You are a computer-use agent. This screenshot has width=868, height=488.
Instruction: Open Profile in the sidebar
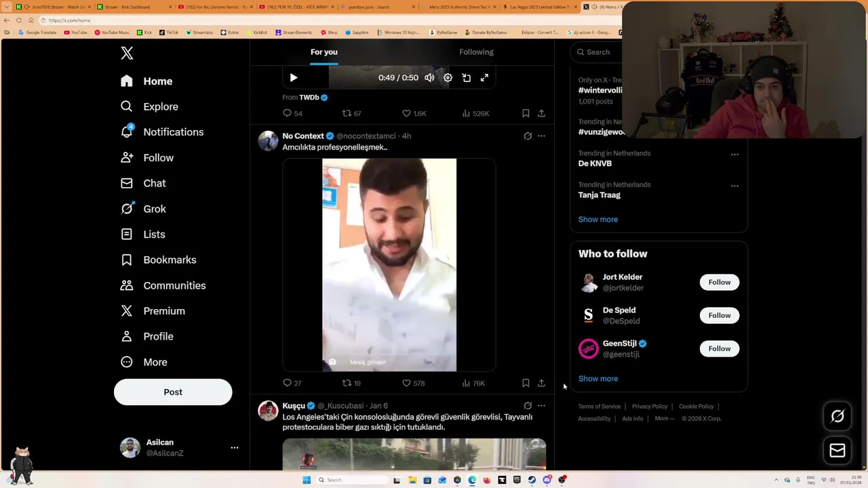146,336
